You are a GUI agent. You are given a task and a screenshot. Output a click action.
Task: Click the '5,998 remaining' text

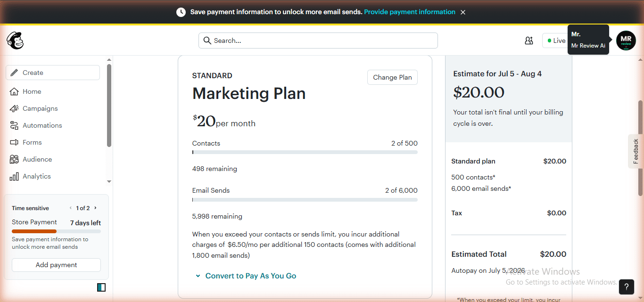pos(217,216)
